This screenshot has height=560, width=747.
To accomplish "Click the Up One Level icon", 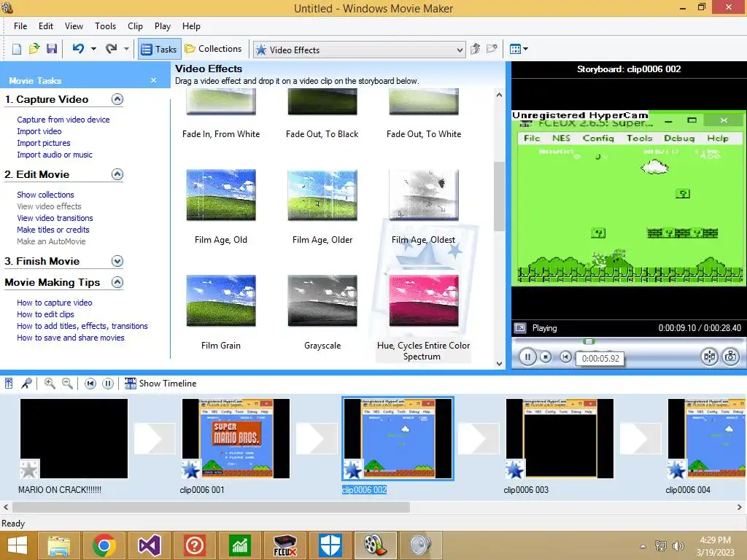I will pos(476,49).
